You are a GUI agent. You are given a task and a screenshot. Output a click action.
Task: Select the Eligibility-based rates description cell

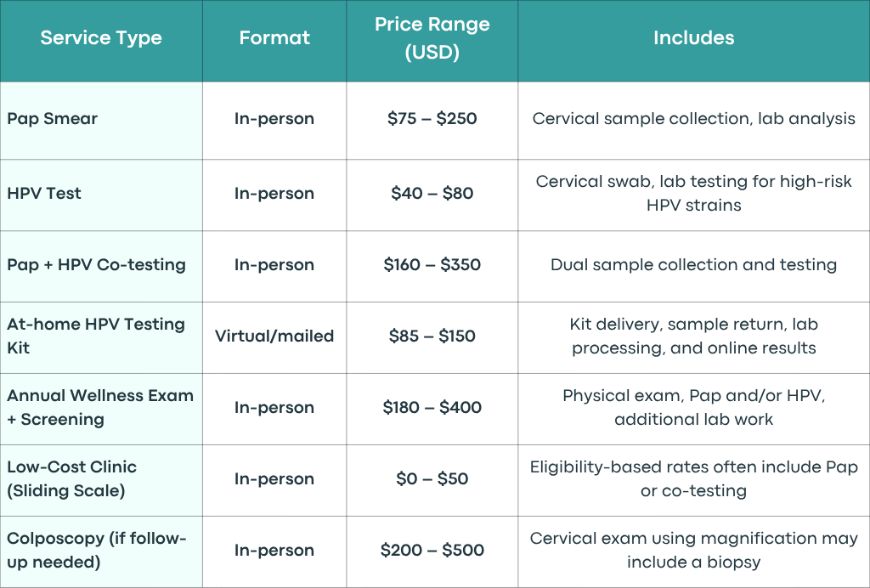pos(693,478)
